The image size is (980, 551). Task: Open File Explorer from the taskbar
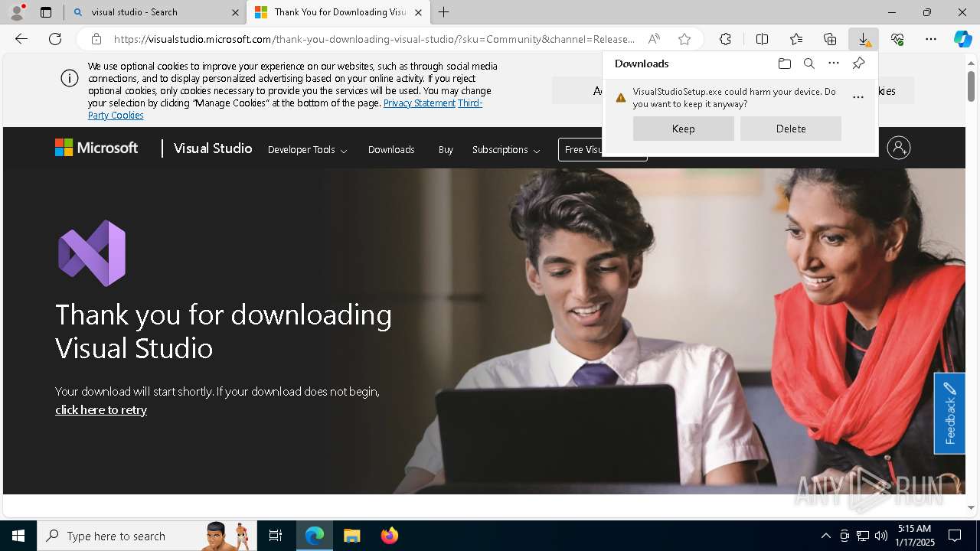pyautogui.click(x=351, y=536)
